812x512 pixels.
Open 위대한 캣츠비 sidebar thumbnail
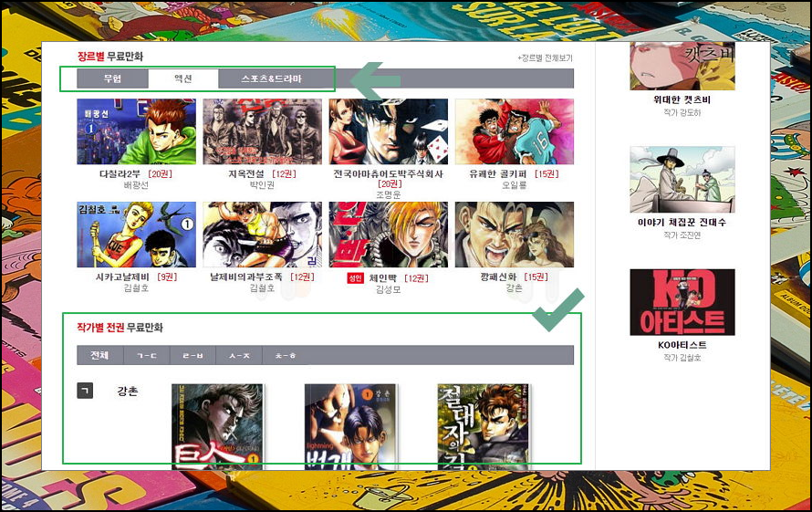682,66
